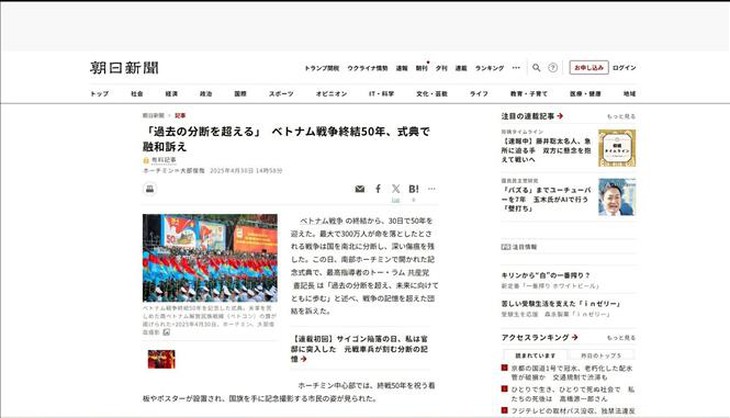
Task: Open more share options ellipsis
Action: click(x=432, y=189)
